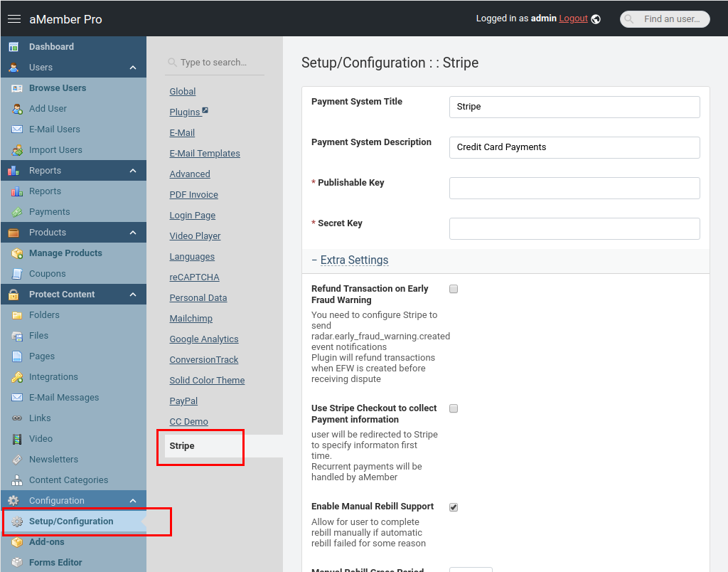Viewport: 728px width, 572px height.
Task: Collapse the Users sidebar section
Action: coord(133,68)
